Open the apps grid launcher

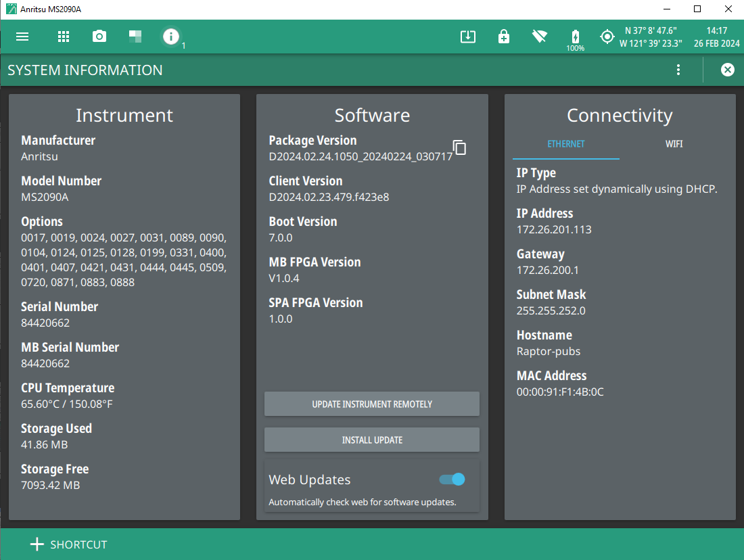tap(64, 37)
